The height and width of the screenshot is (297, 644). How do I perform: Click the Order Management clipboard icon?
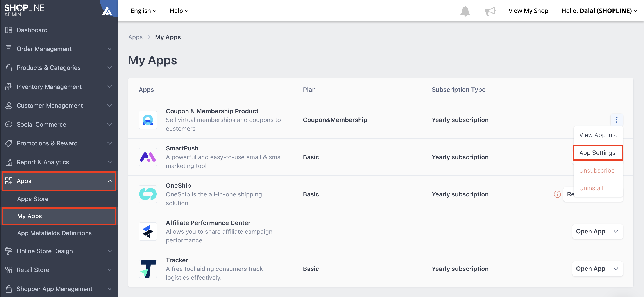tap(9, 49)
